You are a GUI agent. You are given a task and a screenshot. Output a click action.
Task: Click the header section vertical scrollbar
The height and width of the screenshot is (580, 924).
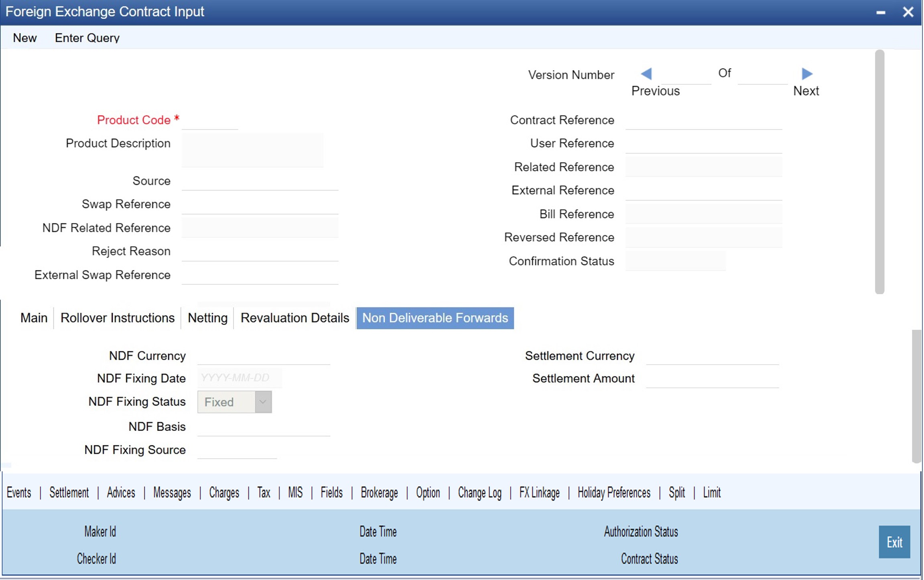[x=879, y=172]
